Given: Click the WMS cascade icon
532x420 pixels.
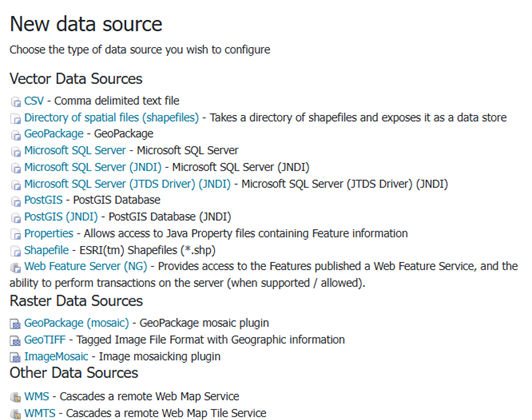Looking at the screenshot, I should coord(16,397).
